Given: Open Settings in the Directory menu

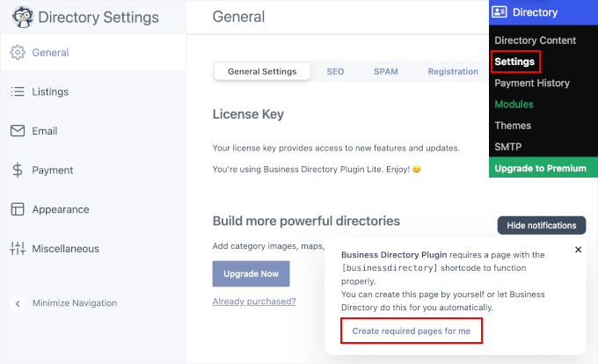Looking at the screenshot, I should tap(514, 62).
